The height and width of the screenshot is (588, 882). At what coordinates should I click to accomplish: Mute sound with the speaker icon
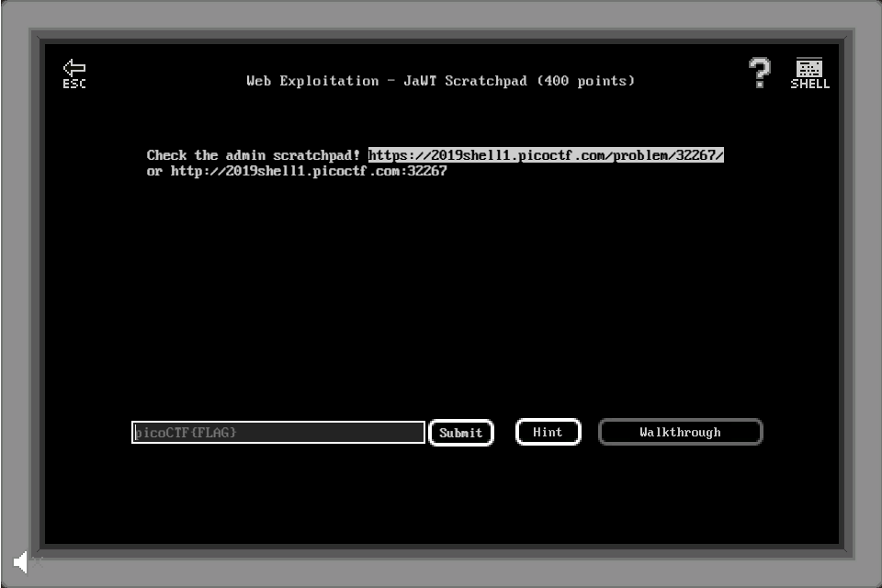[21, 561]
